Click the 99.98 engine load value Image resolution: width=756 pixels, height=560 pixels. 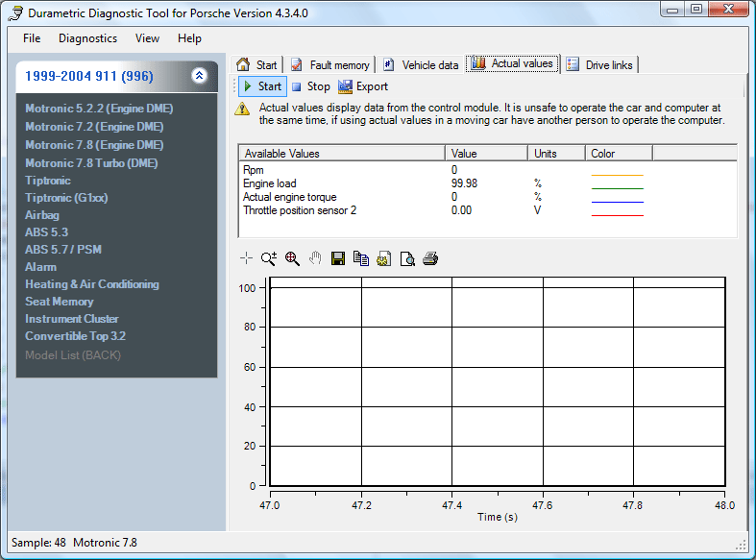tap(464, 183)
